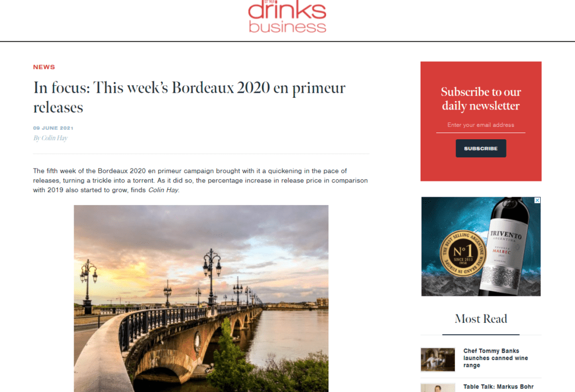This screenshot has height=392, width=575.
Task: Click the Bordeaux bridge article photo
Action: pos(201,298)
